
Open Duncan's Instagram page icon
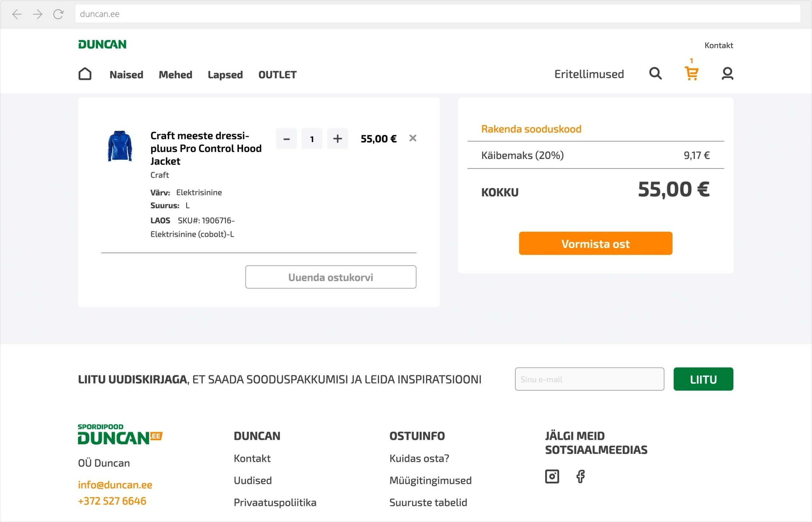point(552,476)
